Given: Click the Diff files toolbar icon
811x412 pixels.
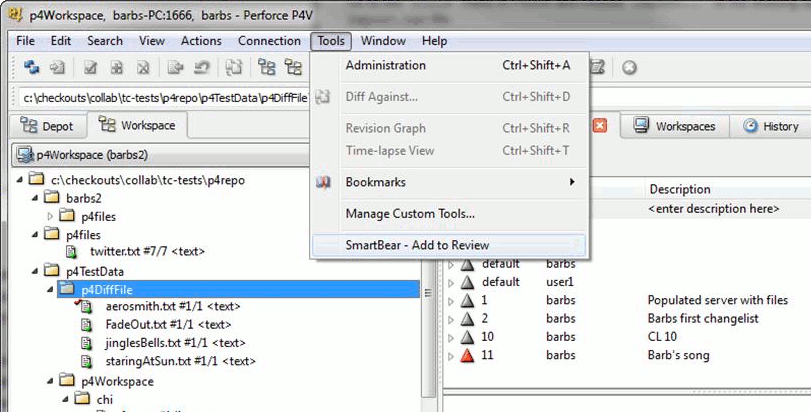Looking at the screenshot, I should click(234, 67).
